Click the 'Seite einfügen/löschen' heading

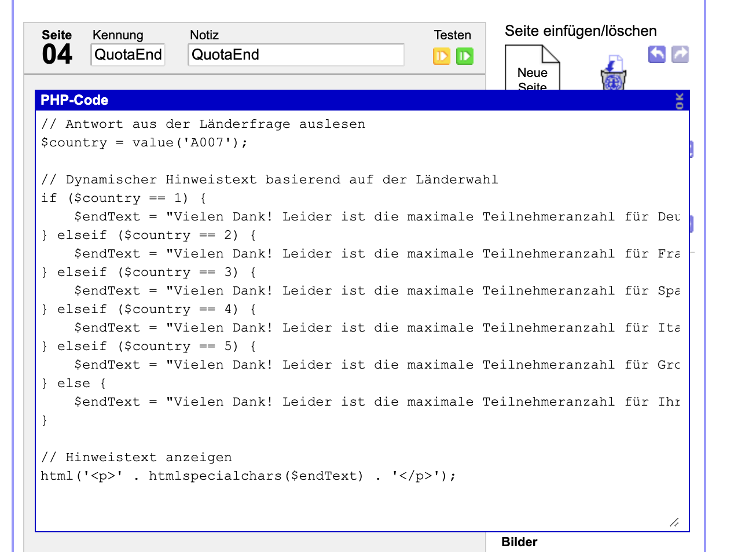[x=581, y=31]
